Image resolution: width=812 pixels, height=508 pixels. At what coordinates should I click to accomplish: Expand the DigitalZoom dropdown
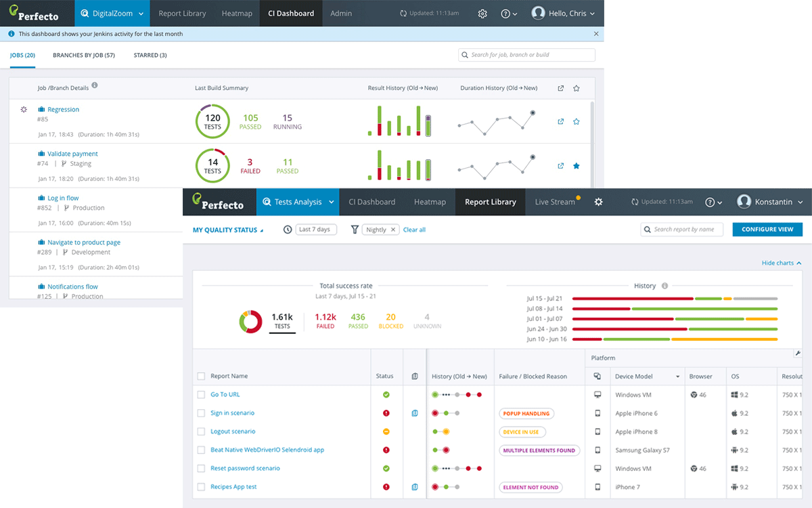[x=112, y=14]
